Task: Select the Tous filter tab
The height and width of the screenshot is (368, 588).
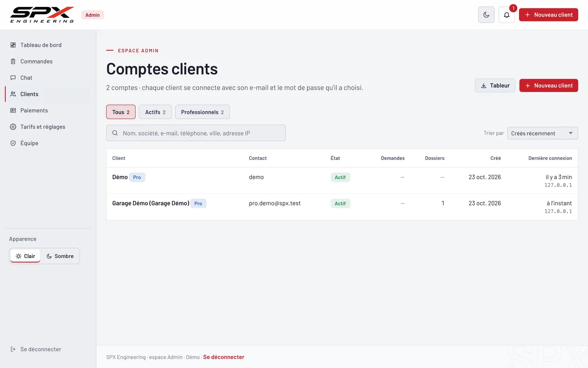Action: pos(121,112)
